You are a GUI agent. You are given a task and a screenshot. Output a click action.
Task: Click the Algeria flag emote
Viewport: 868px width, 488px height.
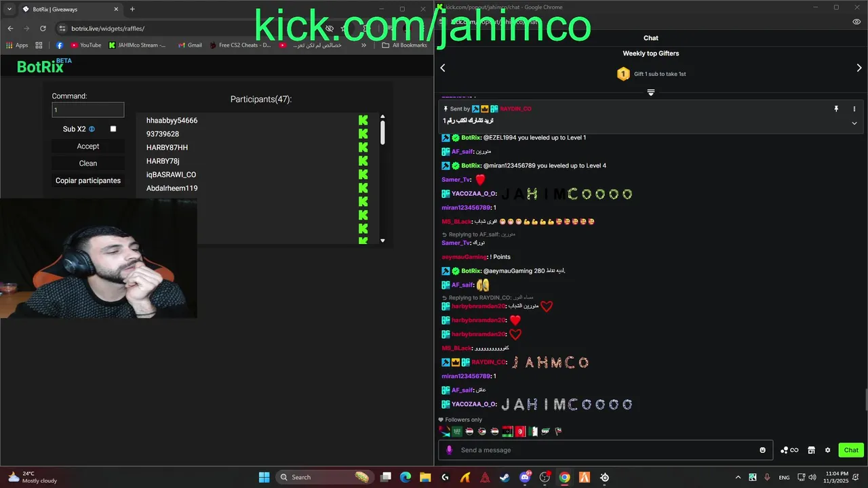[533, 431]
